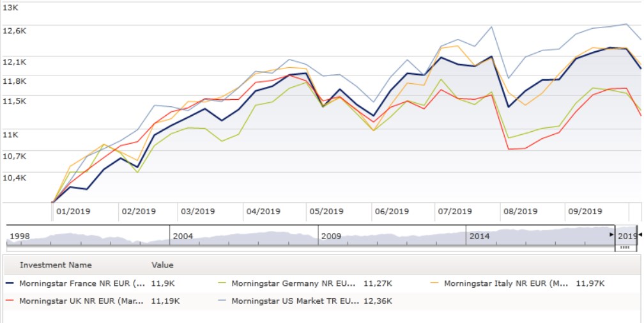The width and height of the screenshot is (644, 323).
Task: Click the Morningstar Germany green legend swatch
Action: pos(222,283)
